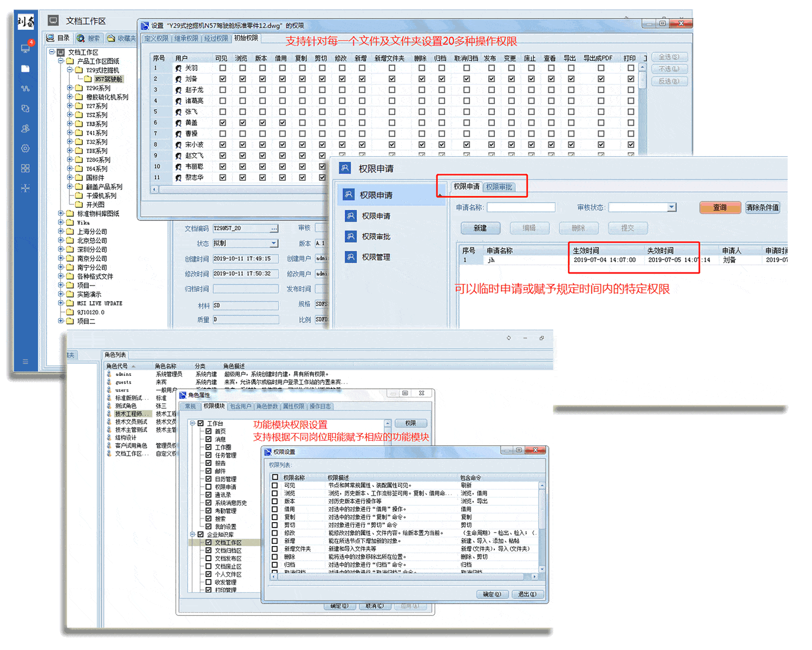Click the icon beside 权限审批 in the left list
Screen dimensions: 812x650
(351, 237)
